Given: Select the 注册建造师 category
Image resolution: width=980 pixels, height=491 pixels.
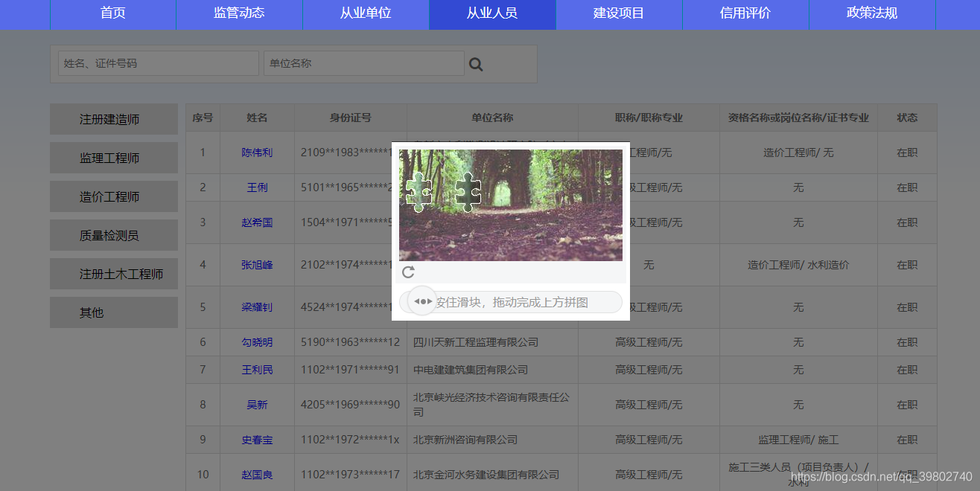Looking at the screenshot, I should point(113,118).
